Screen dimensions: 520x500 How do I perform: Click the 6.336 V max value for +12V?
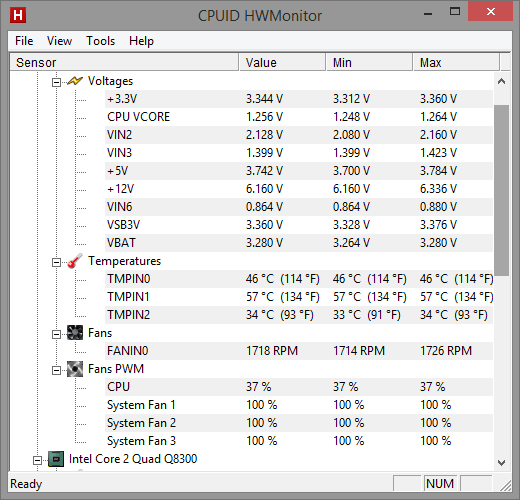coord(438,189)
